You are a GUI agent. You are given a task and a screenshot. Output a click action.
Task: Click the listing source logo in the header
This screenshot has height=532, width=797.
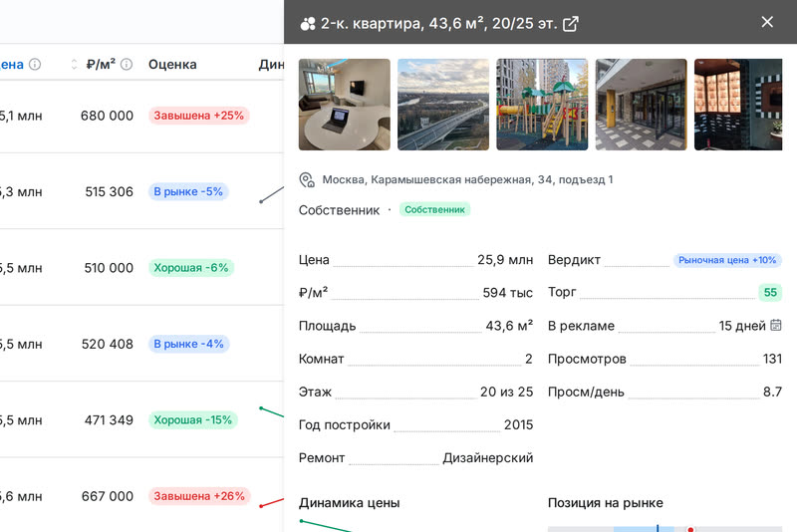click(308, 24)
